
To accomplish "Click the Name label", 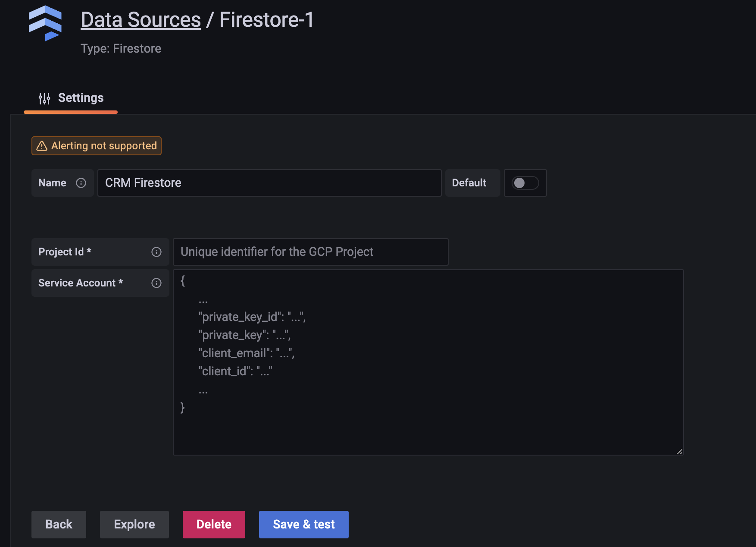I will (x=52, y=183).
